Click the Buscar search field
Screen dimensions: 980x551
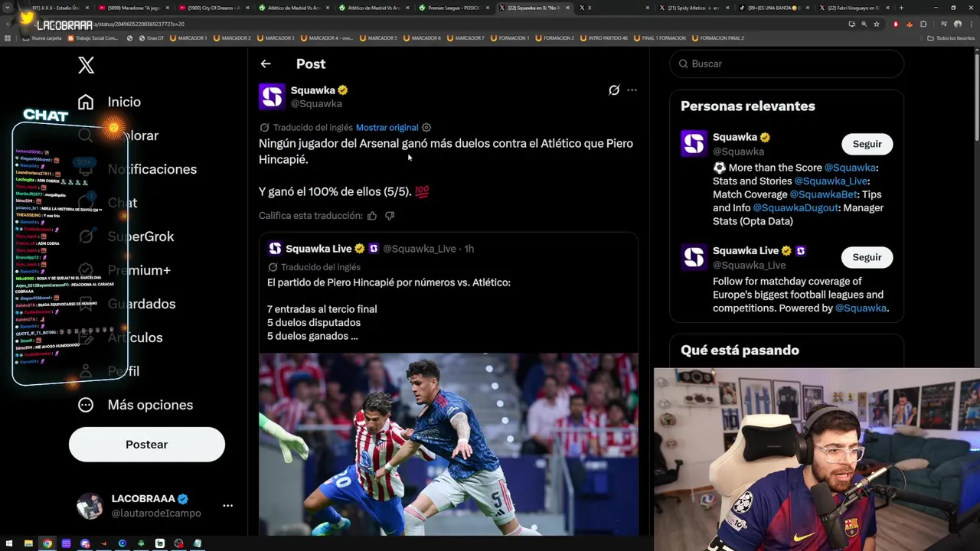pos(787,64)
